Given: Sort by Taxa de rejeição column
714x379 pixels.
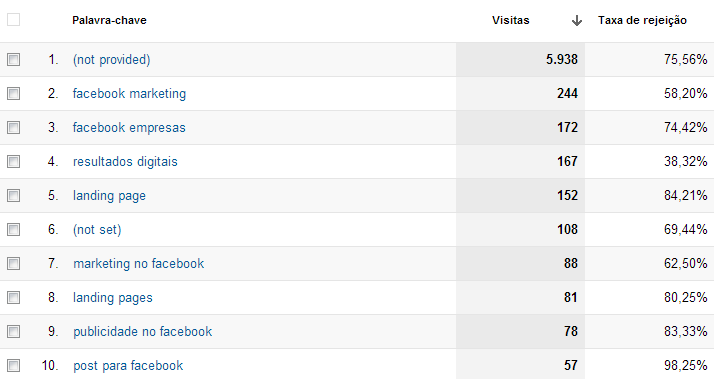Looking at the screenshot, I should (642, 20).
